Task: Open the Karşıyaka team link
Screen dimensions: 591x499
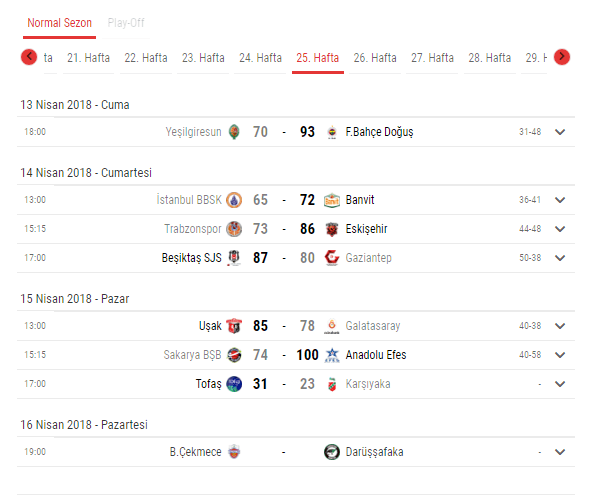Action: (x=368, y=384)
